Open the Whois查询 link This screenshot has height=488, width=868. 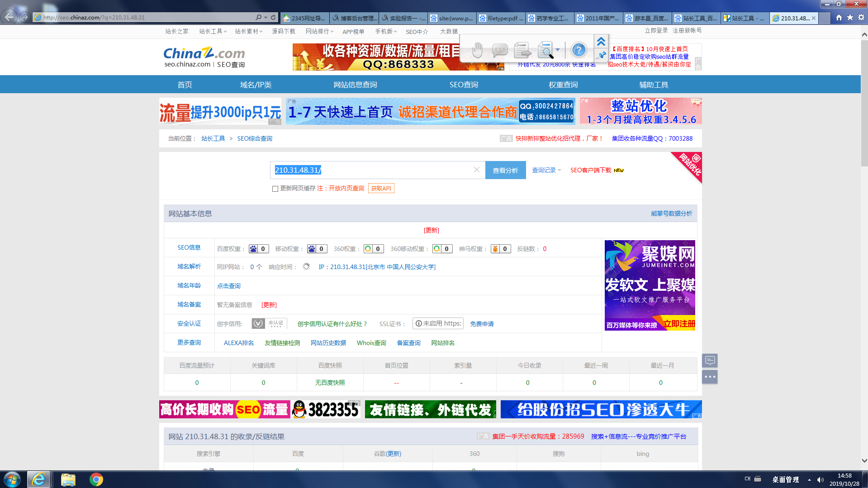(371, 343)
